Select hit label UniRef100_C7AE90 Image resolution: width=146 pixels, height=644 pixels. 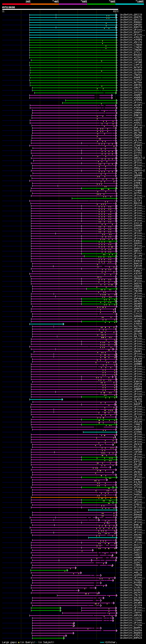(131, 47)
